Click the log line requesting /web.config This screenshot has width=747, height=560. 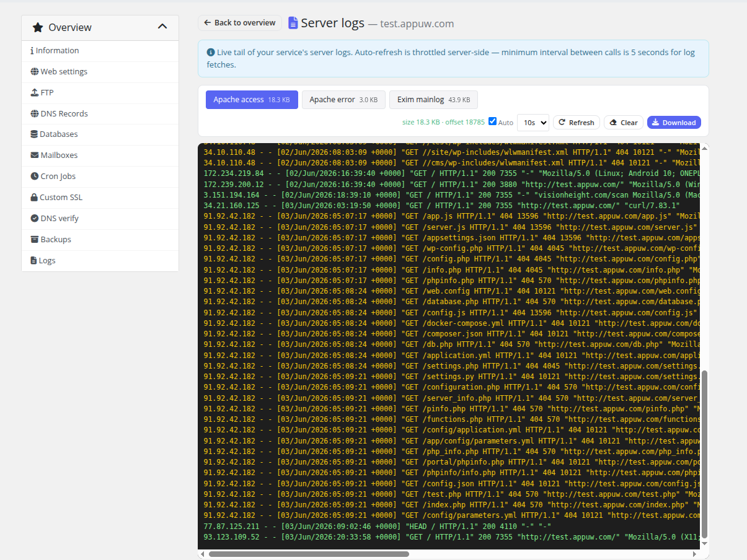[451, 291]
